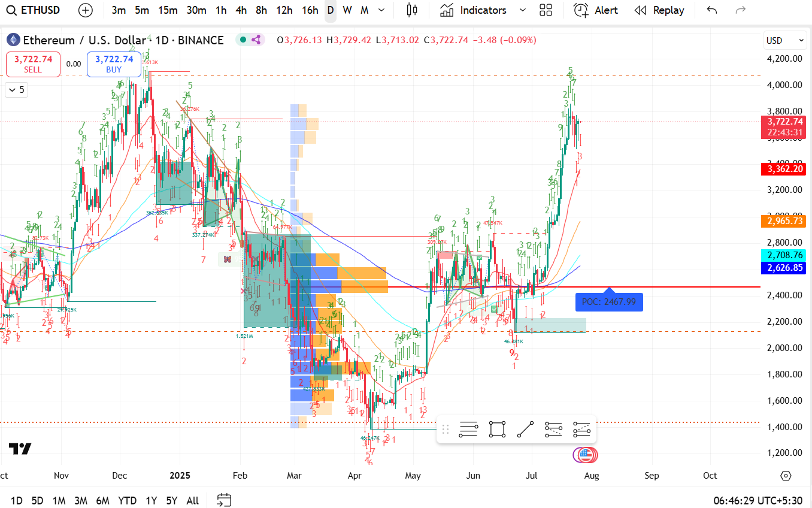
Task: Switch to the 5m timeframe
Action: click(x=142, y=10)
